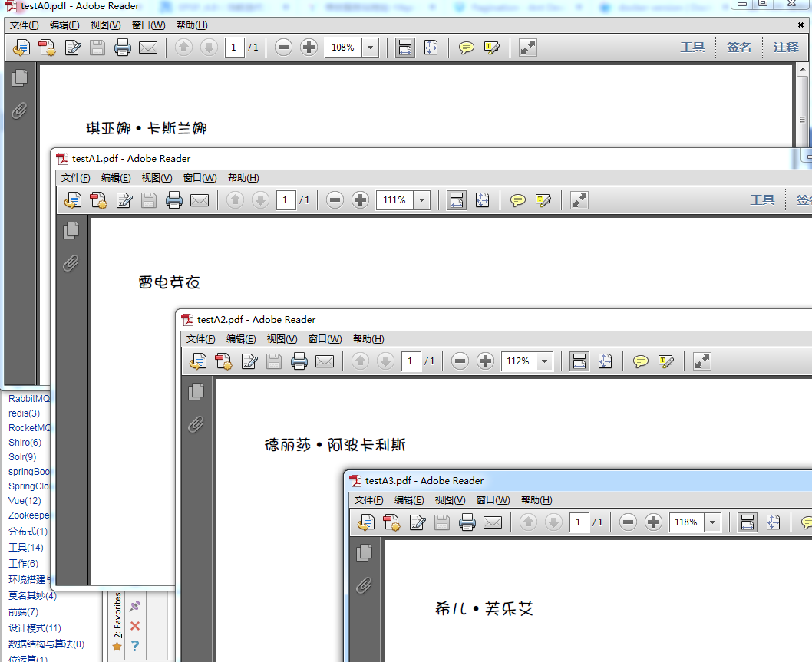Image resolution: width=812 pixels, height=662 pixels.
Task: Open Attachments paperclip panel in testA0.pdf
Action: 19,110
